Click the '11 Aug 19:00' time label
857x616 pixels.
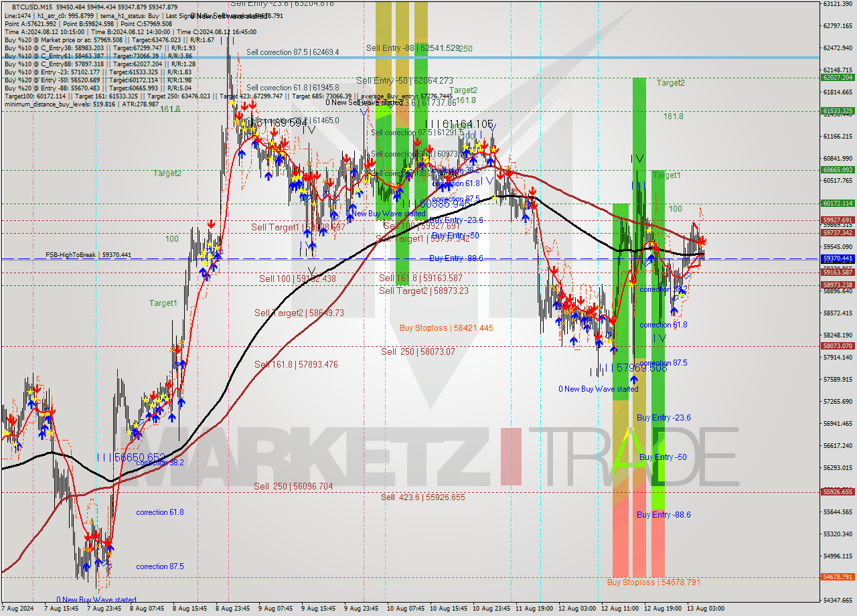[x=534, y=609]
